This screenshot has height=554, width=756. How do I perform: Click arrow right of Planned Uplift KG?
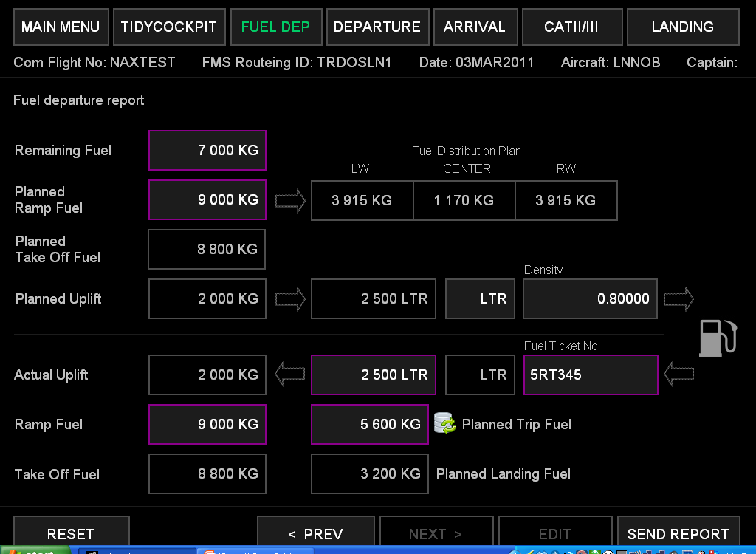coord(290,299)
